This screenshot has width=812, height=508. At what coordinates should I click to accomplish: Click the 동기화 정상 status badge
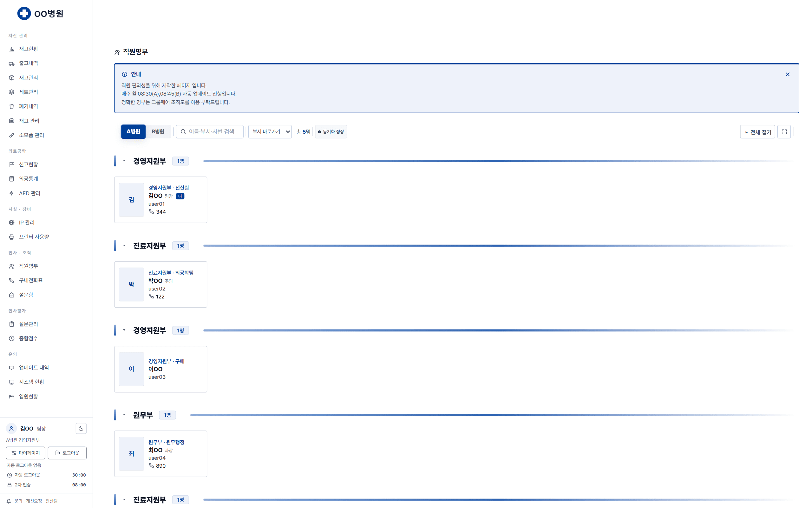(x=331, y=132)
